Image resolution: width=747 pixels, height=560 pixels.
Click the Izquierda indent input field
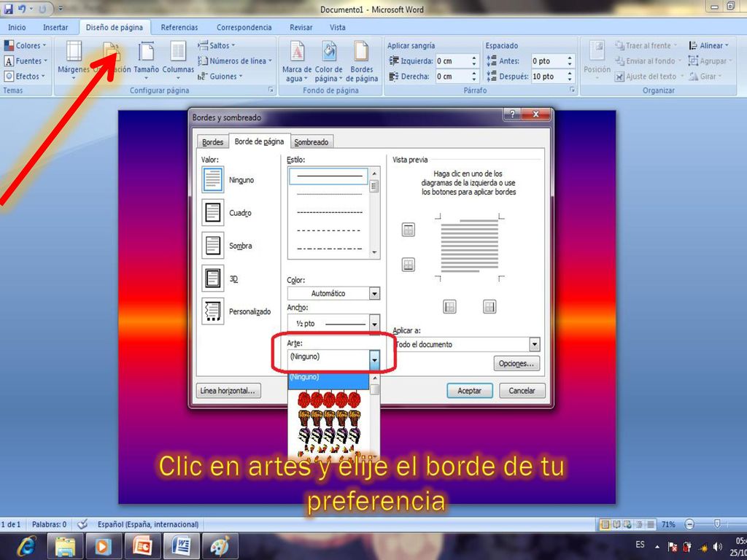[x=452, y=61]
